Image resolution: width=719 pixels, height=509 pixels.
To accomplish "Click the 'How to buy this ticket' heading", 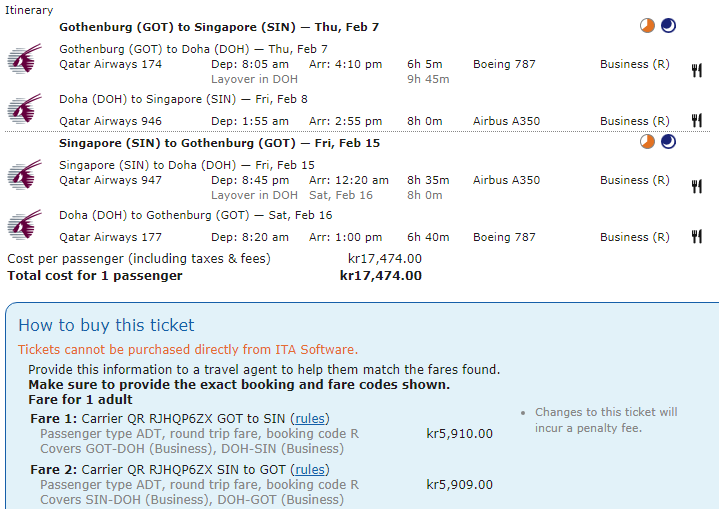I will (x=106, y=325).
